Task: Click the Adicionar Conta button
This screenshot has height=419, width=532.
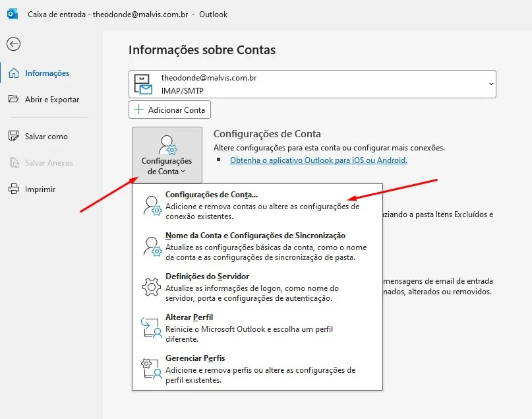Action: point(169,110)
